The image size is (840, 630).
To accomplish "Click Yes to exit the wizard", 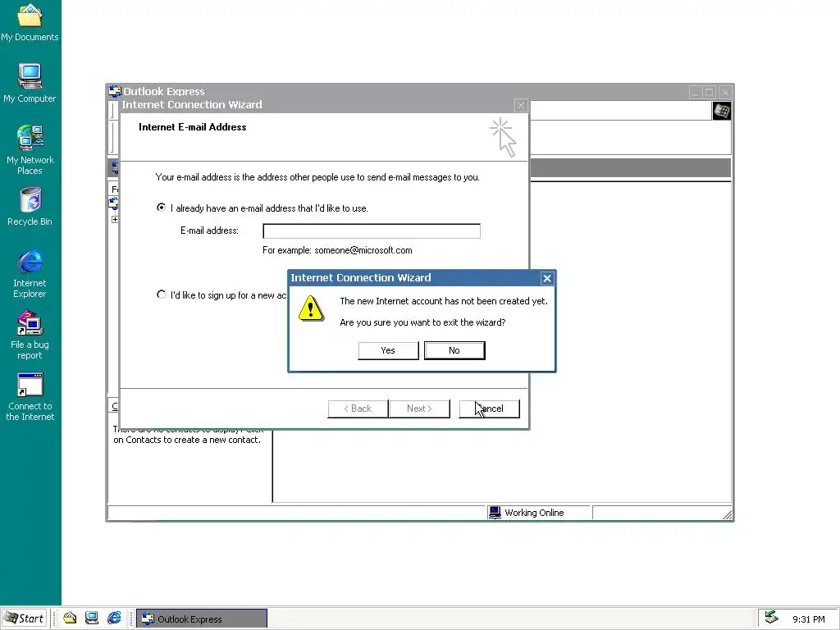I will [388, 350].
